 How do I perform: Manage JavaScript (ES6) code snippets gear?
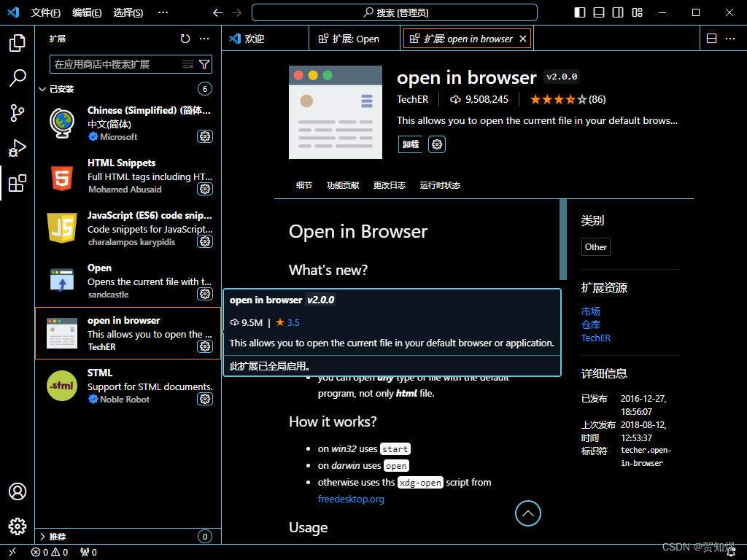205,241
